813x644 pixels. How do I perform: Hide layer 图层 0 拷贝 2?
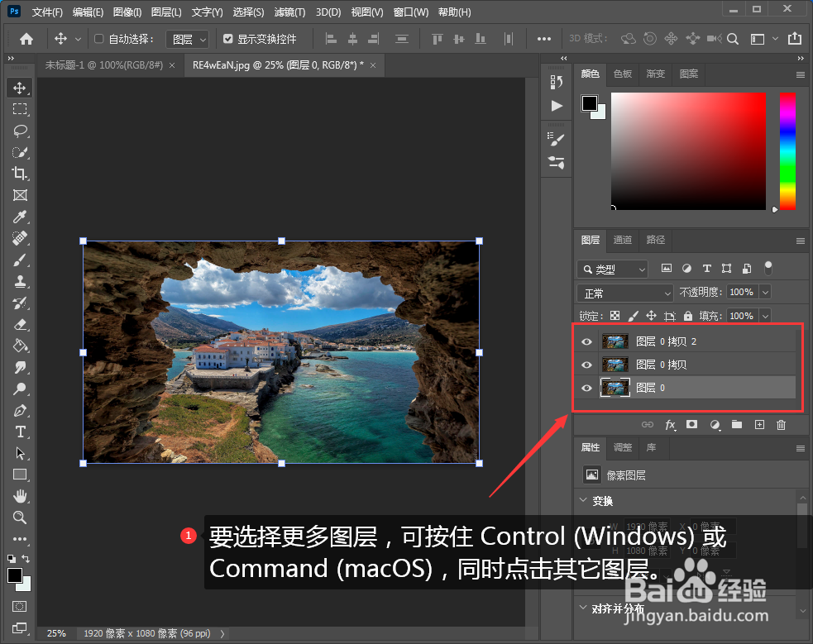click(x=586, y=341)
